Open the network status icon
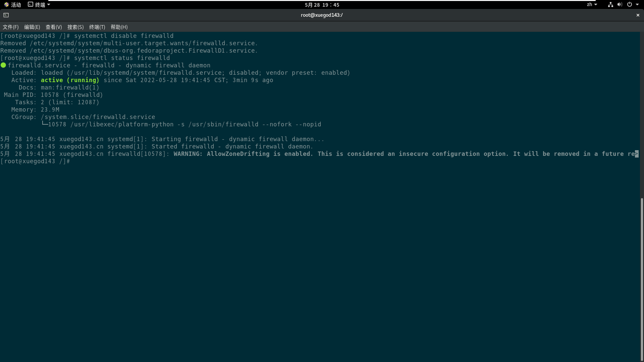The image size is (644, 362). pos(610,5)
